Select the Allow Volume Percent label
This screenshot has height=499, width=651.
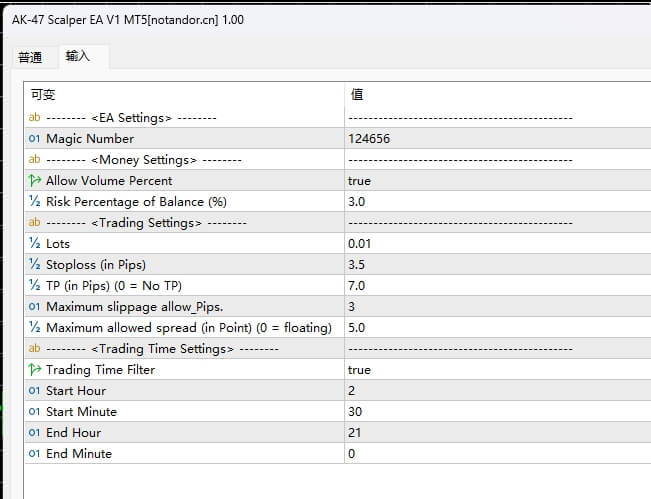point(109,181)
